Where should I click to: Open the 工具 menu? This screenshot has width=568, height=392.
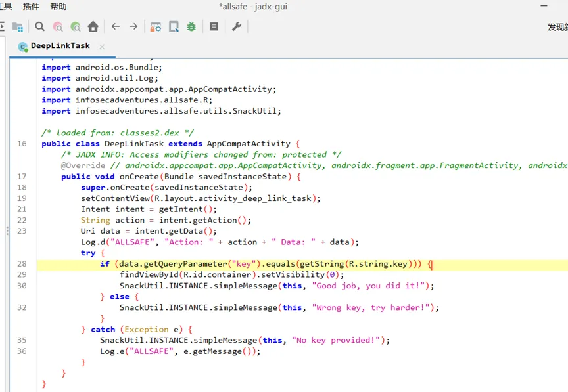tap(6, 6)
